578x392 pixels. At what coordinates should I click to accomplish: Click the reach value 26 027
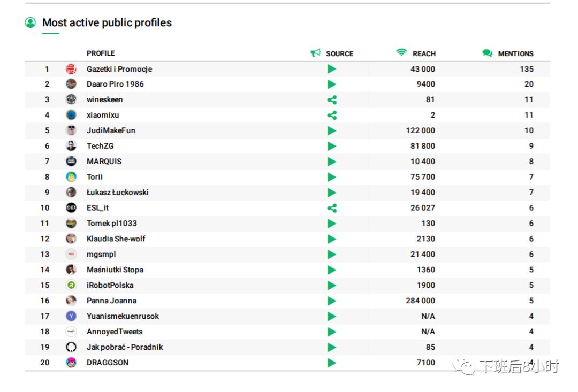(x=423, y=208)
